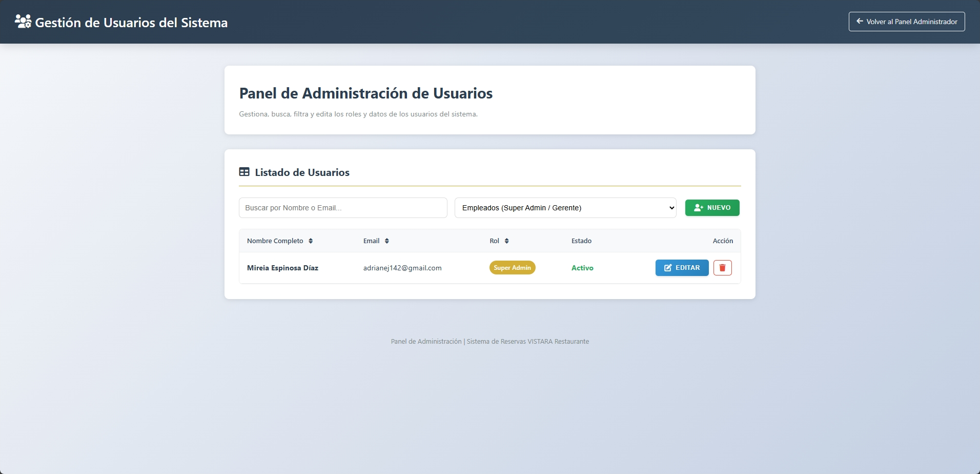Viewport: 980px width, 474px height.
Task: Select the Super Admin colored badge
Action: 512,267
